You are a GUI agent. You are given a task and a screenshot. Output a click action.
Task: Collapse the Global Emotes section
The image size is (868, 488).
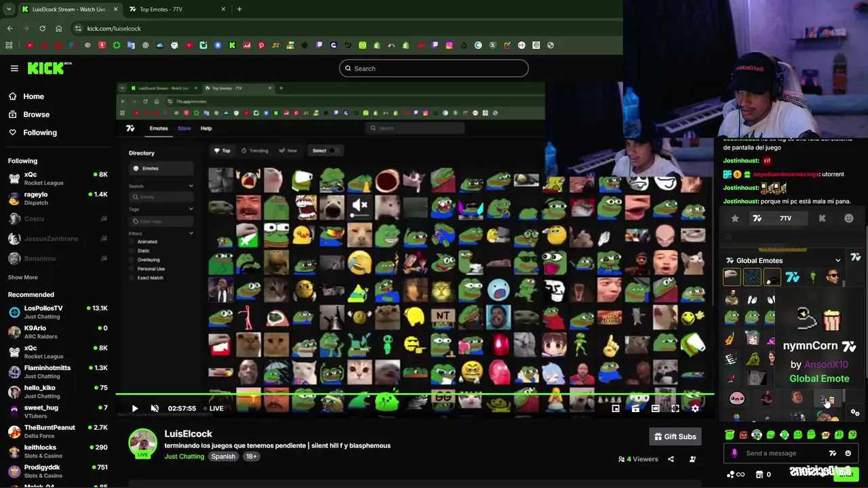point(837,260)
